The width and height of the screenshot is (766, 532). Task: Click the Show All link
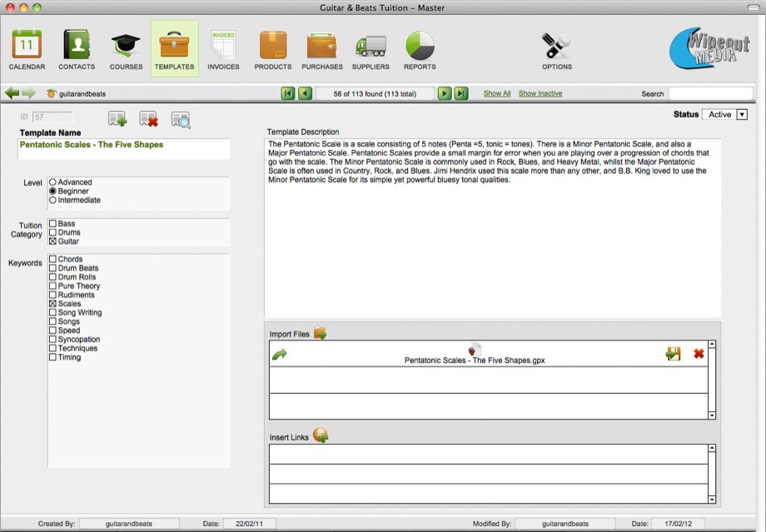point(497,94)
